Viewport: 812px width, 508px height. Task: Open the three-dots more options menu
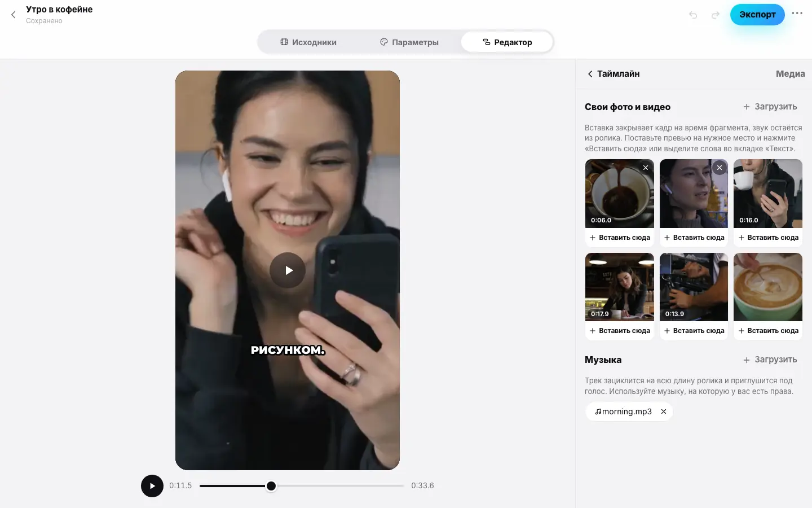point(797,13)
